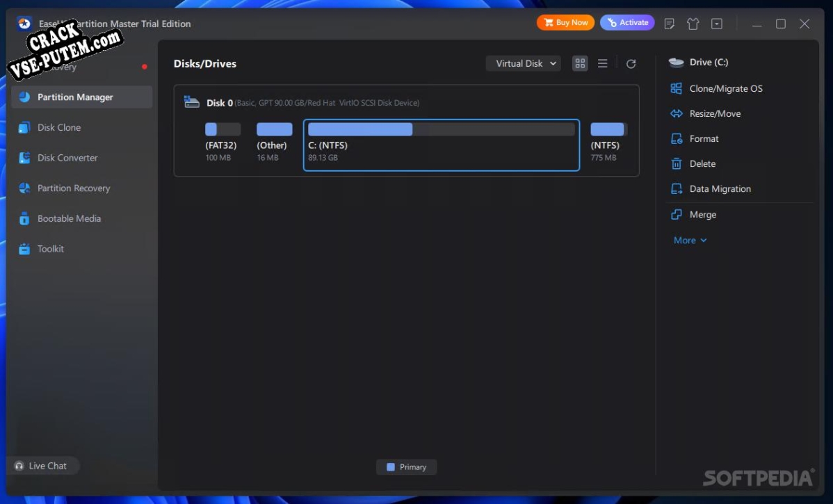Click the C: partition usage bar
This screenshot has width=833, height=504.
click(x=441, y=129)
